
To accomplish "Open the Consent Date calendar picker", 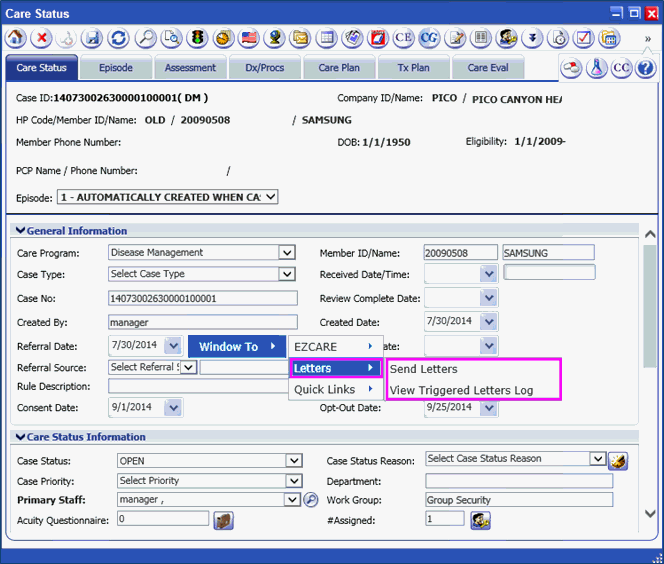I will tap(172, 408).
